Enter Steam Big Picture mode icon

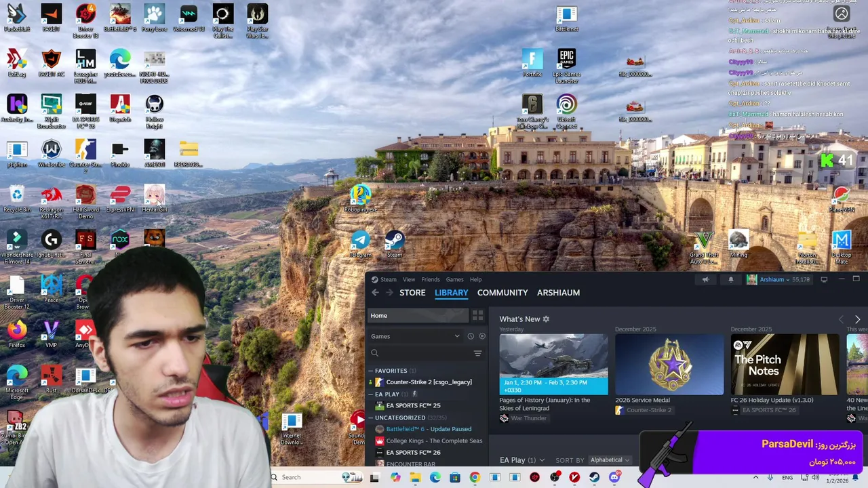pos(824,279)
